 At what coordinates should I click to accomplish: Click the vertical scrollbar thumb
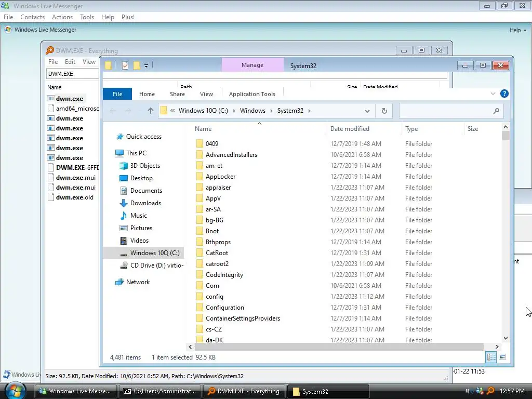pyautogui.click(x=506, y=136)
